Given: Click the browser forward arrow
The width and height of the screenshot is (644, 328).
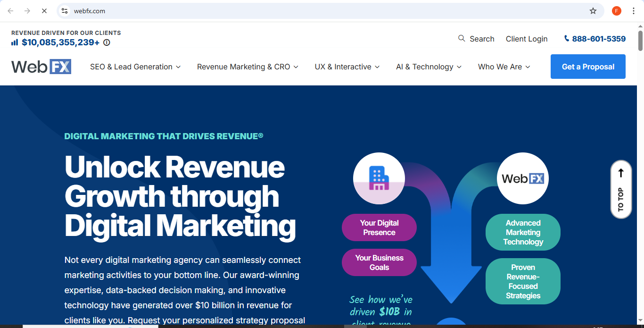Looking at the screenshot, I should 27,11.
